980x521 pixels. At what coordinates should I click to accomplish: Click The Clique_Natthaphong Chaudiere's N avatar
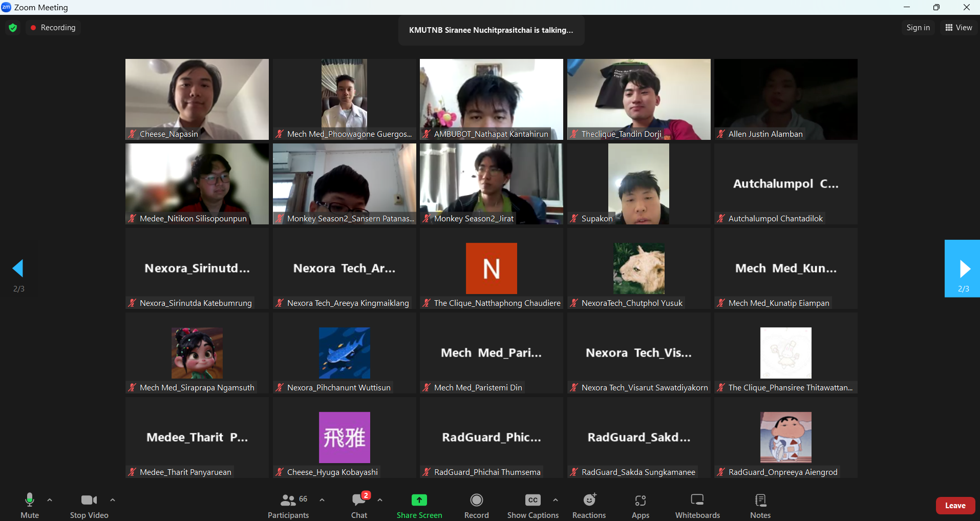click(x=492, y=268)
